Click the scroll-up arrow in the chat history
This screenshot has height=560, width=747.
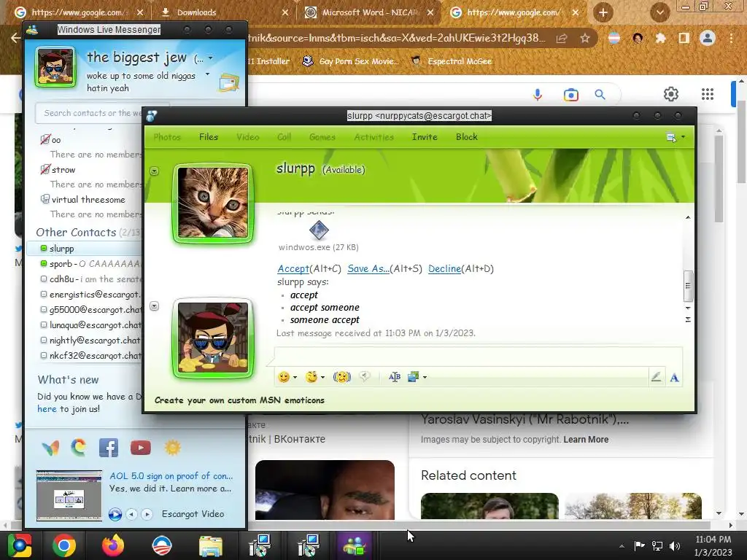pyautogui.click(x=688, y=217)
